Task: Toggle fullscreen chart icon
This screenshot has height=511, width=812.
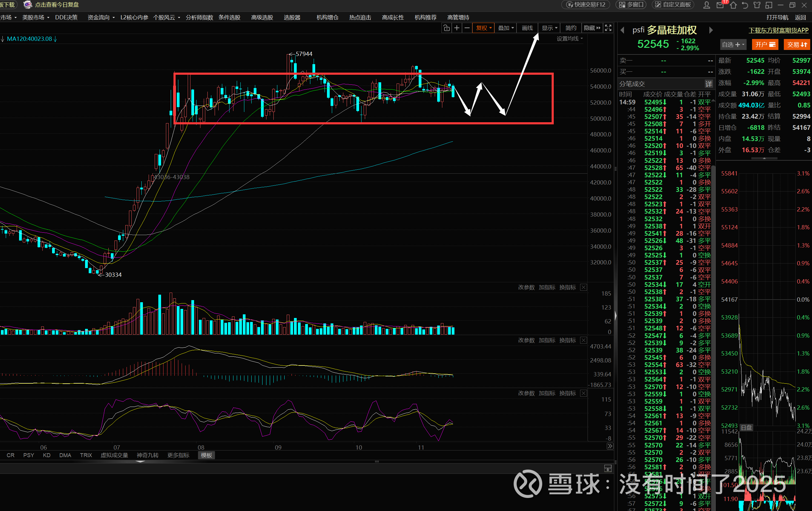Action: pos(608,28)
